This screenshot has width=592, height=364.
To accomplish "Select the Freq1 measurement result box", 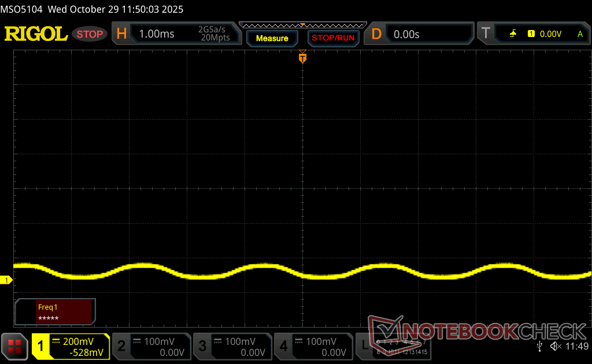I will point(55,312).
